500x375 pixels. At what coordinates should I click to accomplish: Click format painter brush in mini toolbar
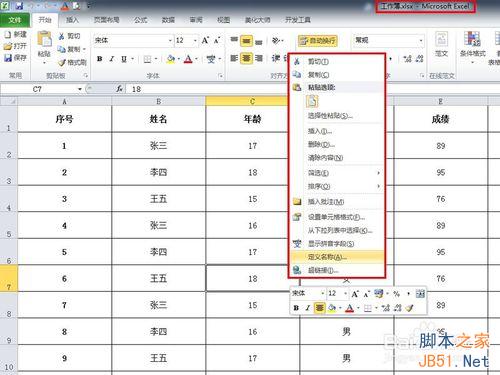click(x=409, y=308)
